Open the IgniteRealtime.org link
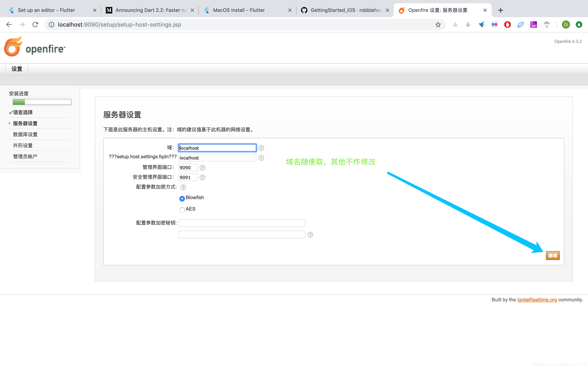 click(537, 300)
